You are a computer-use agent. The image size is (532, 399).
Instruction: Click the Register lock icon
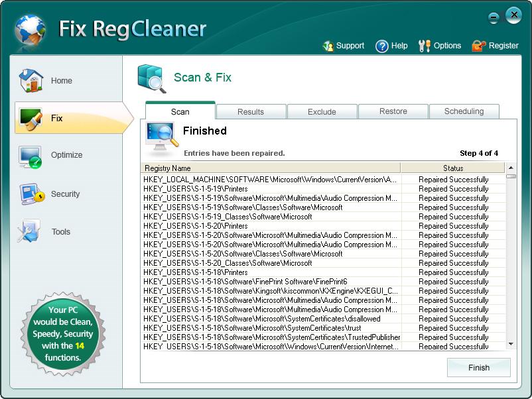coord(478,46)
